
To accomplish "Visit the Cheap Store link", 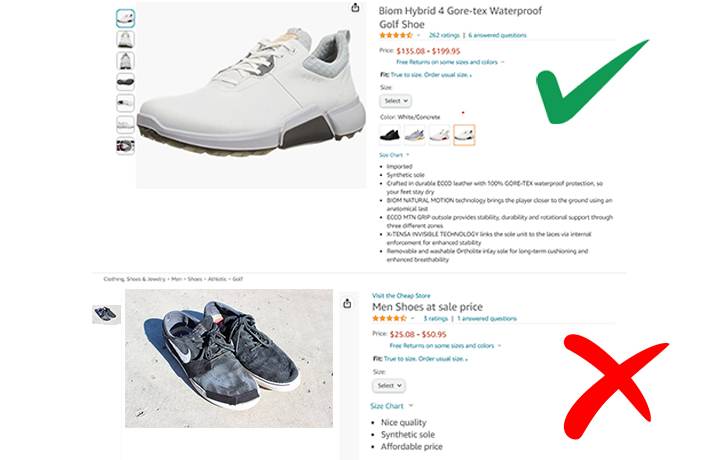I will [401, 296].
